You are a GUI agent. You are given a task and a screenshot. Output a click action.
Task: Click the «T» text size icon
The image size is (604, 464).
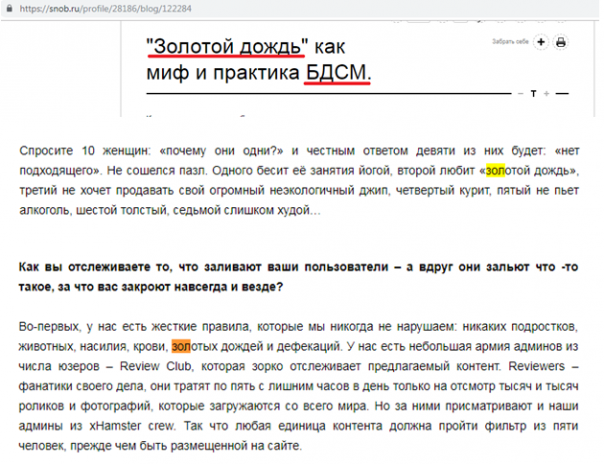[x=534, y=93]
